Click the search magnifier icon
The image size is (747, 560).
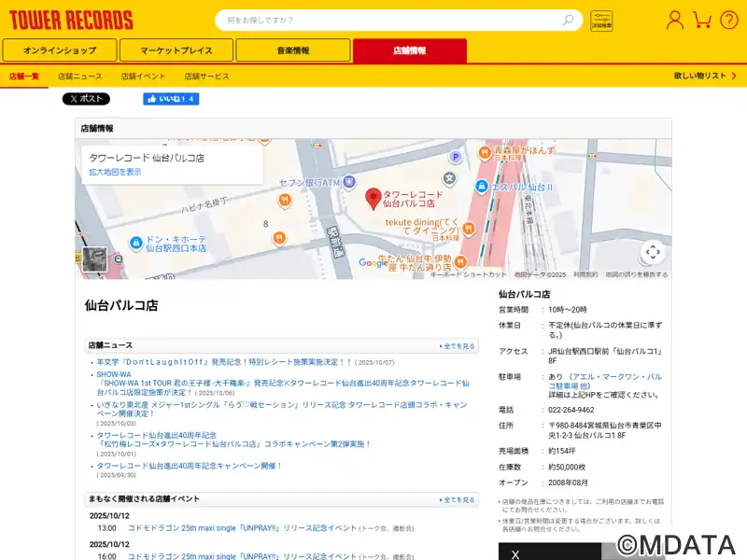click(568, 21)
